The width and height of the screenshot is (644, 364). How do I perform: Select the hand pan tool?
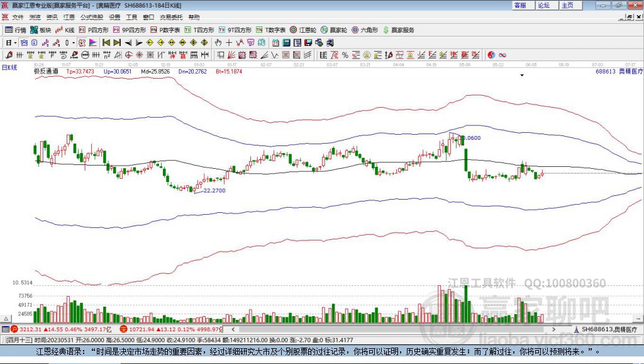[218, 43]
